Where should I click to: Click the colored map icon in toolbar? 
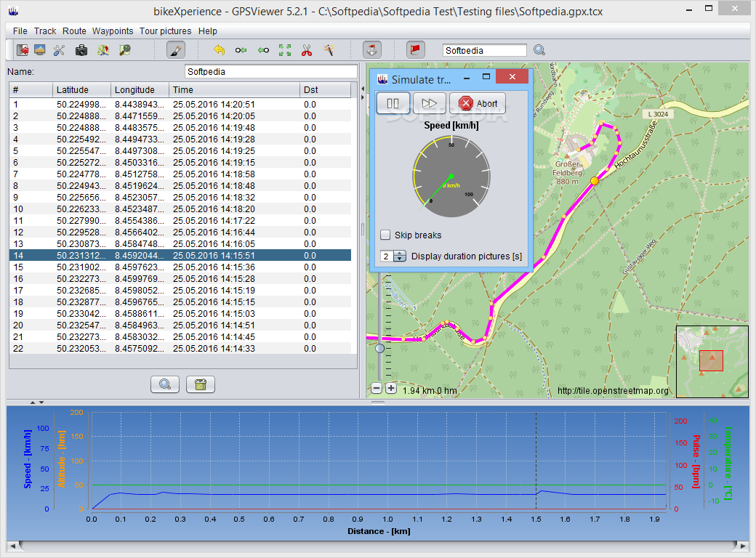point(103,50)
